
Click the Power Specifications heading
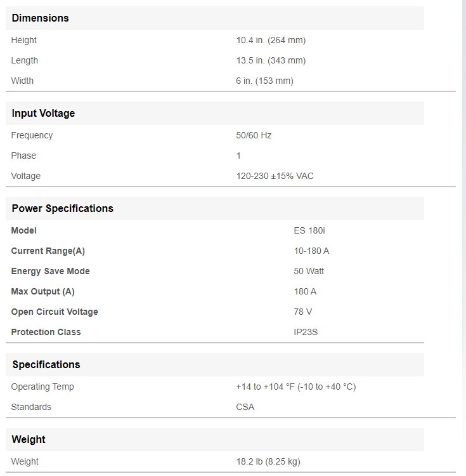pos(62,208)
